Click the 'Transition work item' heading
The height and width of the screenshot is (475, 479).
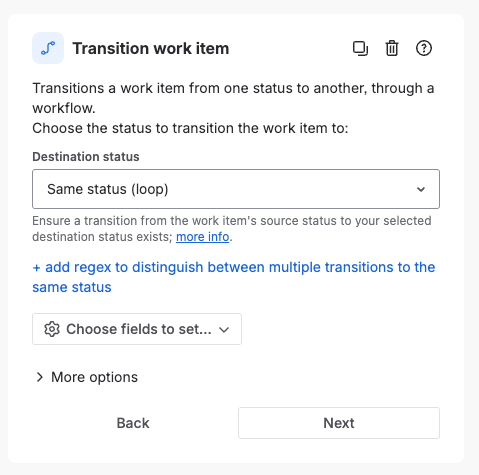[x=151, y=48]
